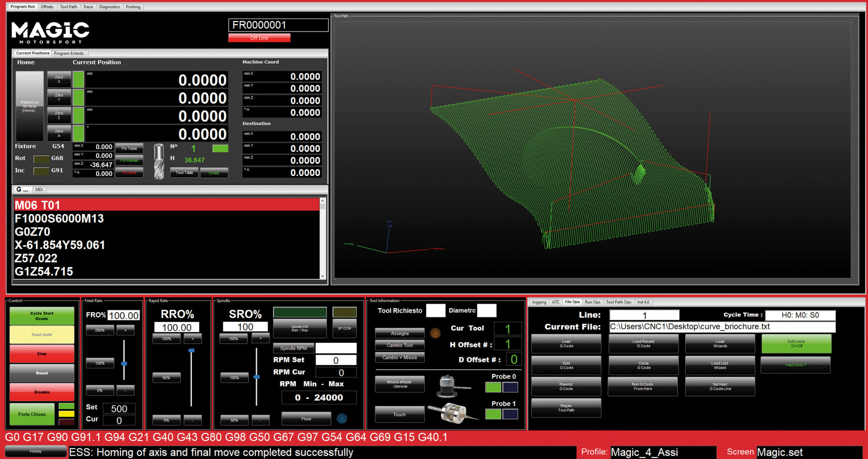Click the green indicator beside Zero X
This screenshot has width=868, height=459.
click(78, 80)
